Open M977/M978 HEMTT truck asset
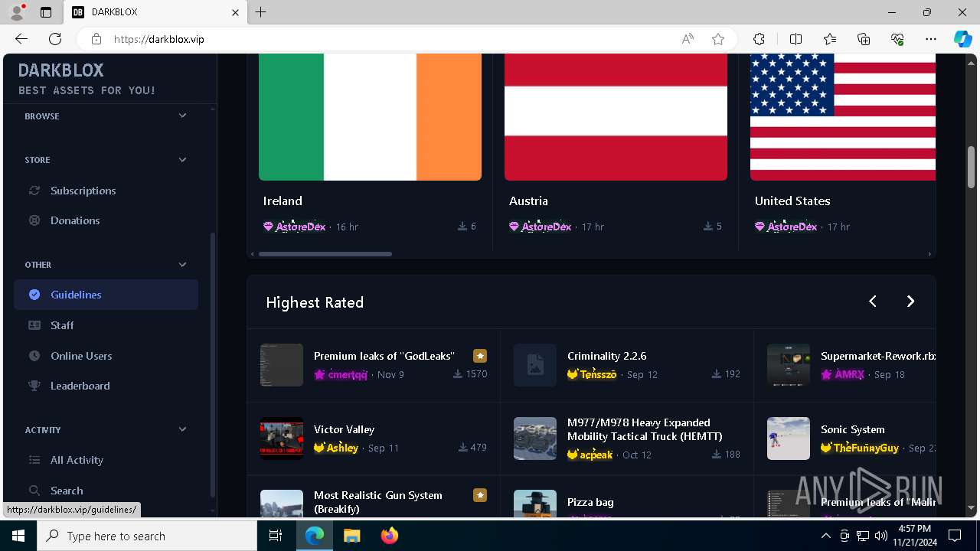Viewport: 980px width, 551px height. 645,429
